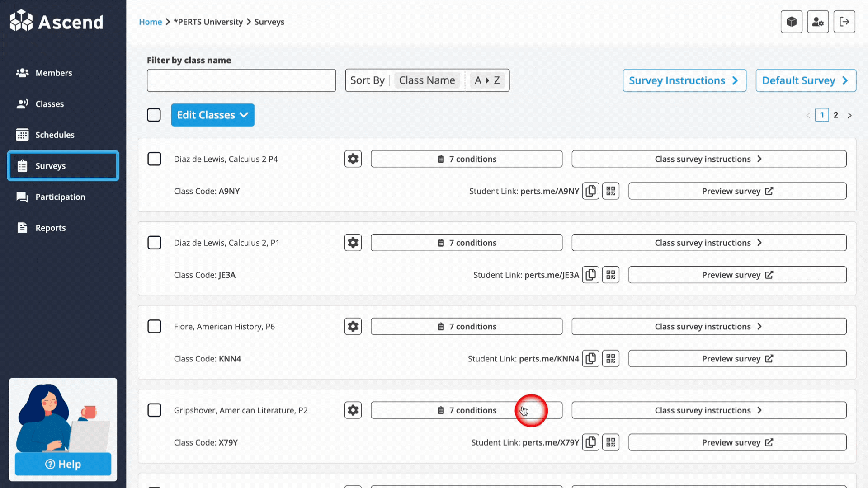Preview survey for Calculus 2, P1
Viewport: 868px width, 488px height.
point(737,275)
